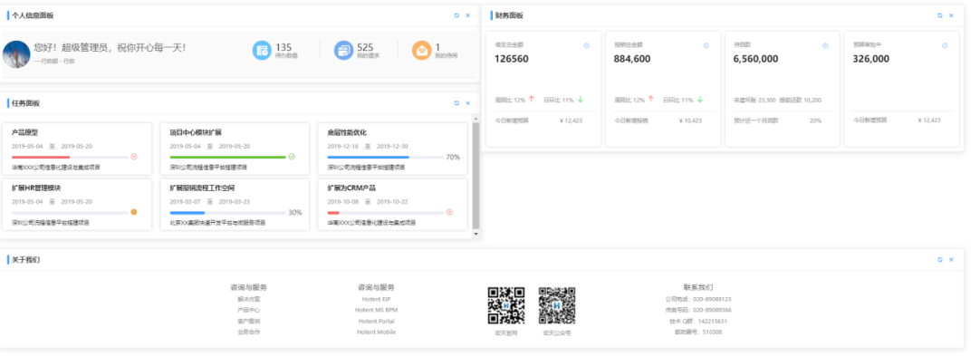Image resolution: width=980 pixels, height=356 pixels.
Task: Open the 扩展报销流程工作空间 task title
Action: tap(203, 188)
